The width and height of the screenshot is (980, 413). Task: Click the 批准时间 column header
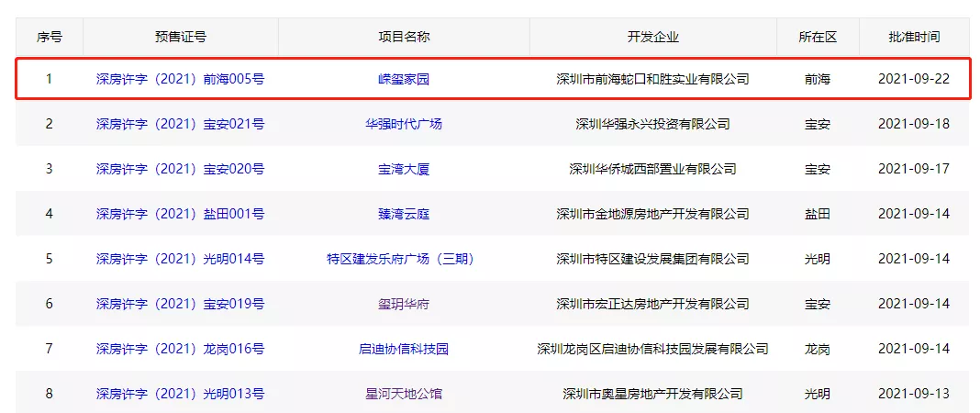click(x=913, y=37)
